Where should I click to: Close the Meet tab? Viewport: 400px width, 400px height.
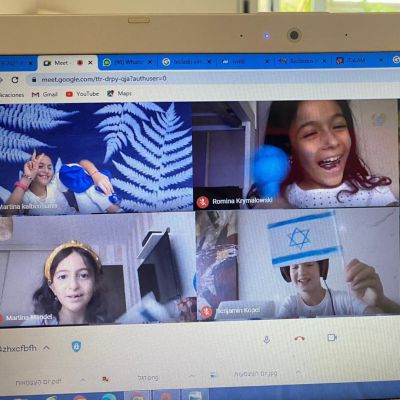pos(90,63)
